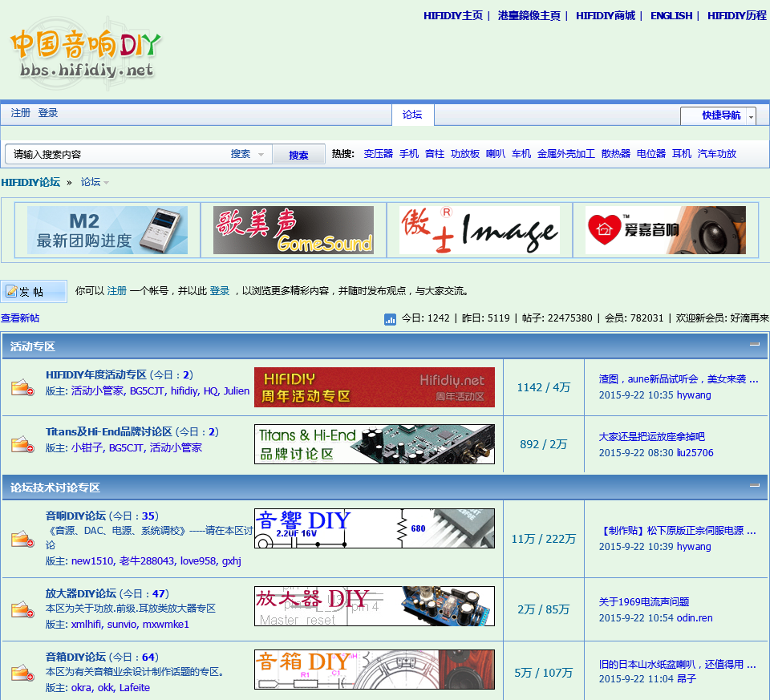Click hot search term 变压器
The height and width of the screenshot is (700, 770).
(x=378, y=154)
